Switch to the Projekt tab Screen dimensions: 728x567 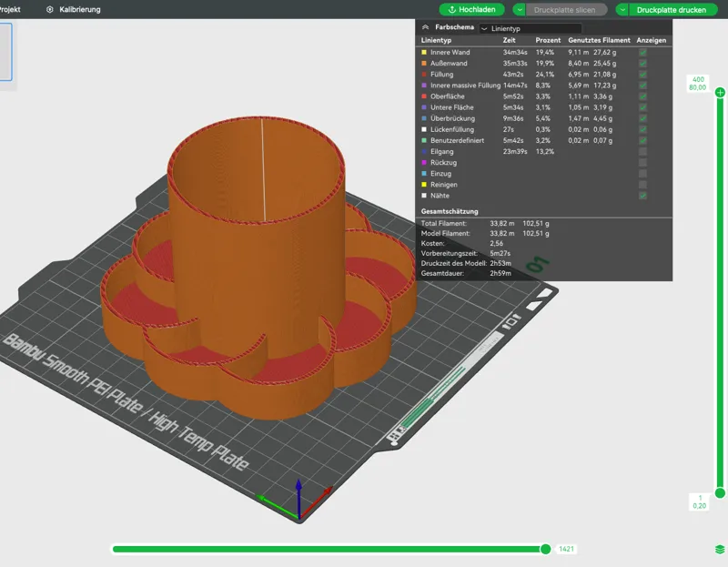pyautogui.click(x=10, y=9)
